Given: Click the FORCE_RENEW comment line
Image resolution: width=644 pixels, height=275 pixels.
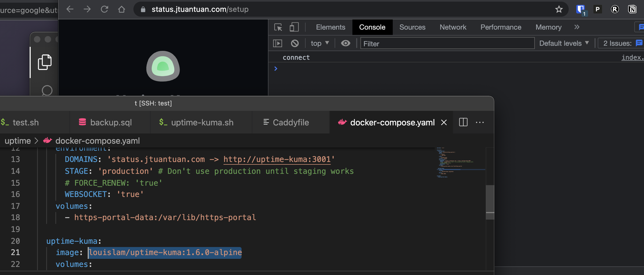Looking at the screenshot, I should [114, 183].
